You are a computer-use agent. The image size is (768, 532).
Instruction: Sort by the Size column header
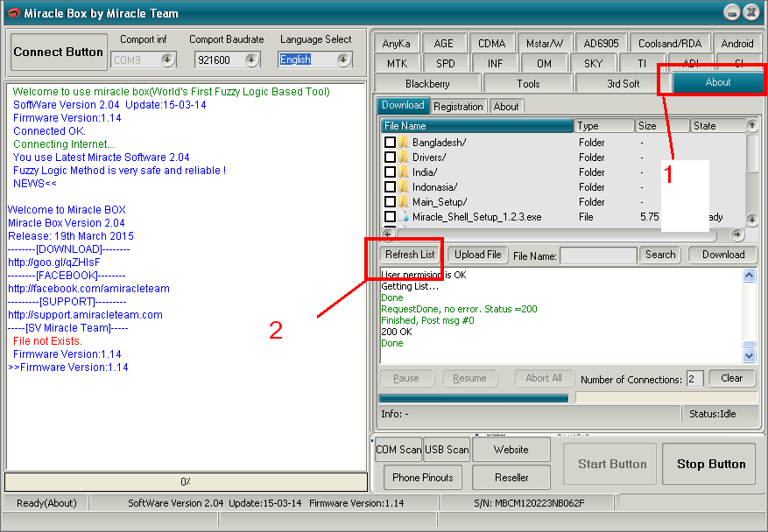pos(661,126)
